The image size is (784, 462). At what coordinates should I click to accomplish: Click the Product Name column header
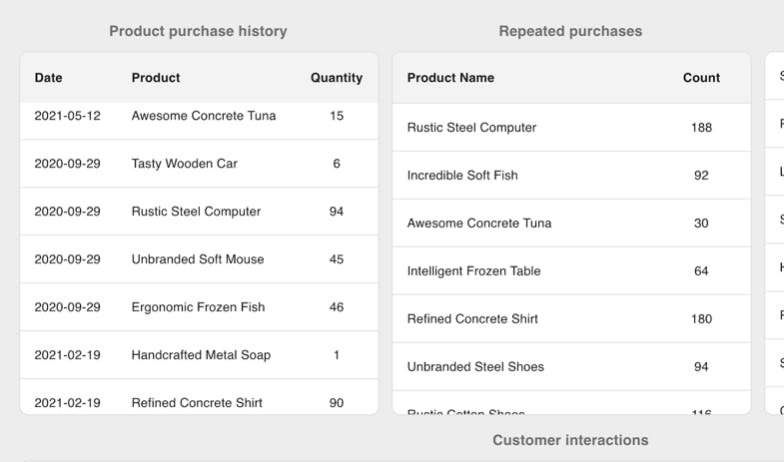click(450, 78)
